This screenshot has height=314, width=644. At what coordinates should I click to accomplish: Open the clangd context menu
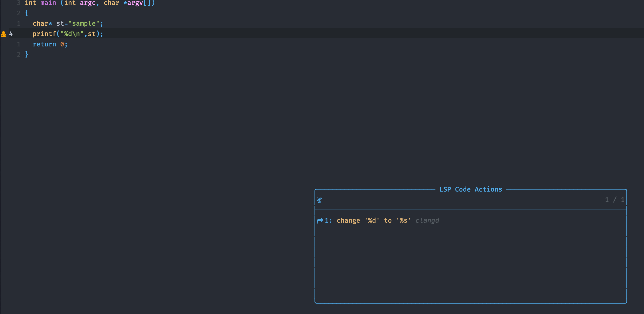pos(378,220)
